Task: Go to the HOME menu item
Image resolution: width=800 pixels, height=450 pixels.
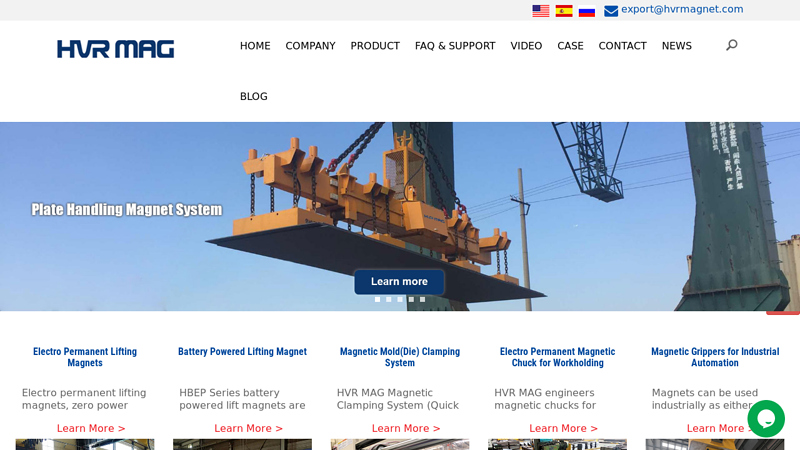Action: pyautogui.click(x=255, y=46)
